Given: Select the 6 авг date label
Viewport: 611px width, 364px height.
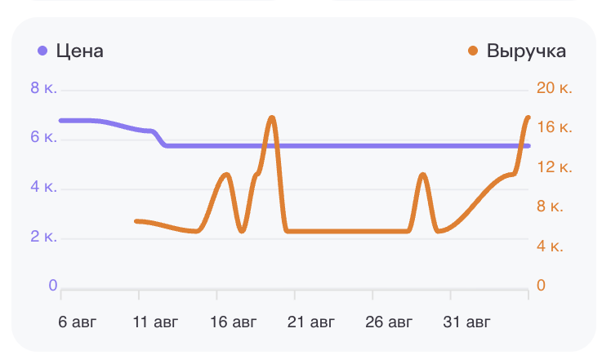Looking at the screenshot, I should (x=77, y=322).
